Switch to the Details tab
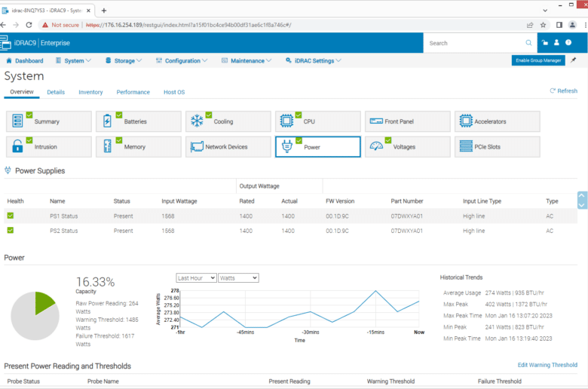588x389 pixels. [56, 92]
